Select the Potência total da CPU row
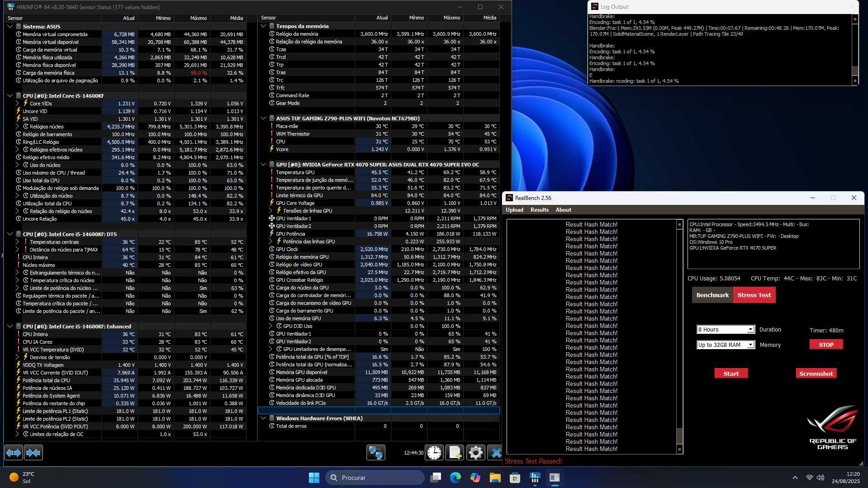The width and height of the screenshot is (868, 488). (x=125, y=380)
